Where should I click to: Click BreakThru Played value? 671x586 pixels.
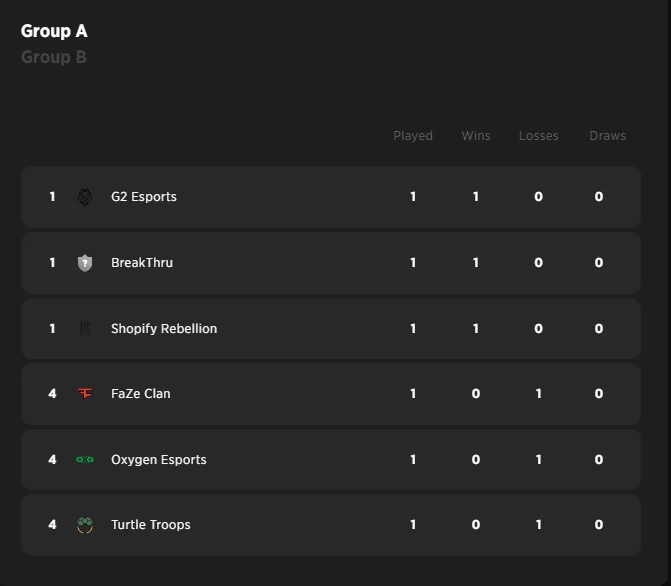(x=413, y=262)
